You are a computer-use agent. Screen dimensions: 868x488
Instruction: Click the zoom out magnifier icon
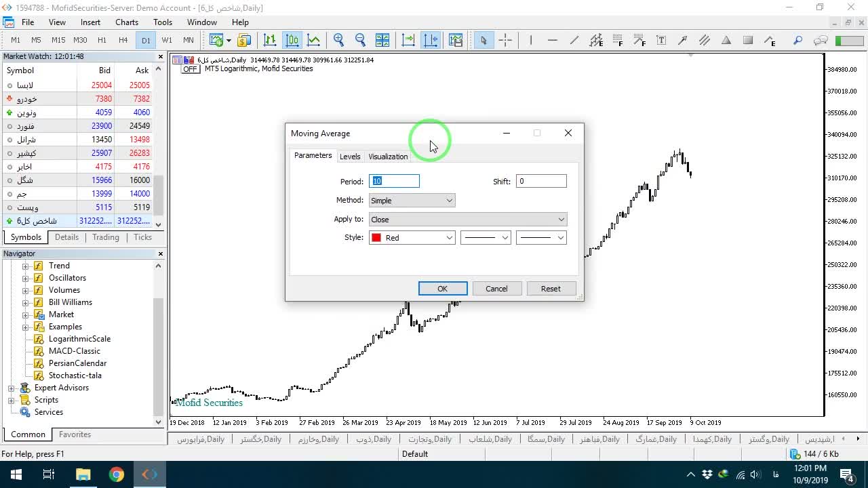360,40
